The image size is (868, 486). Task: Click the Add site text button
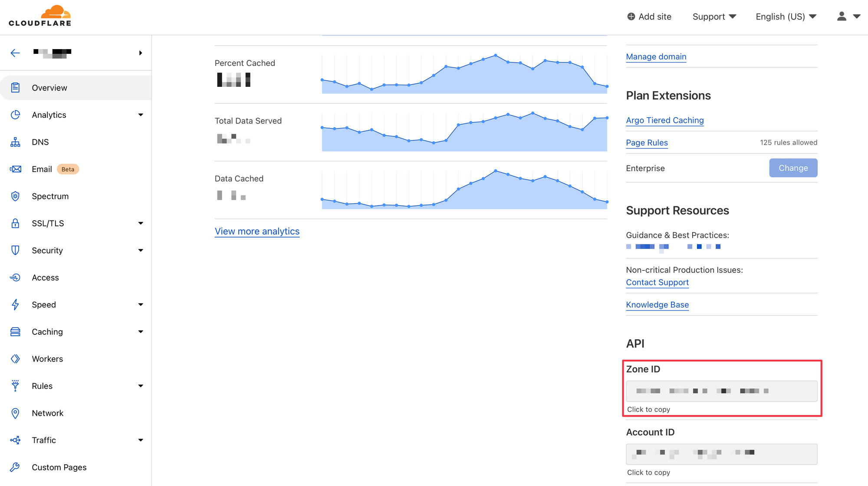[x=655, y=17]
